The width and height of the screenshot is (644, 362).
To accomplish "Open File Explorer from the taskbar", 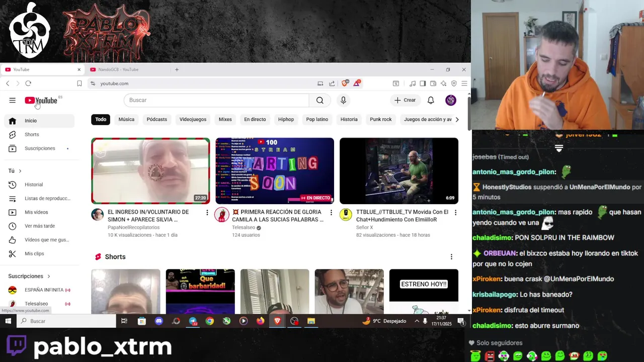I will 311,321.
